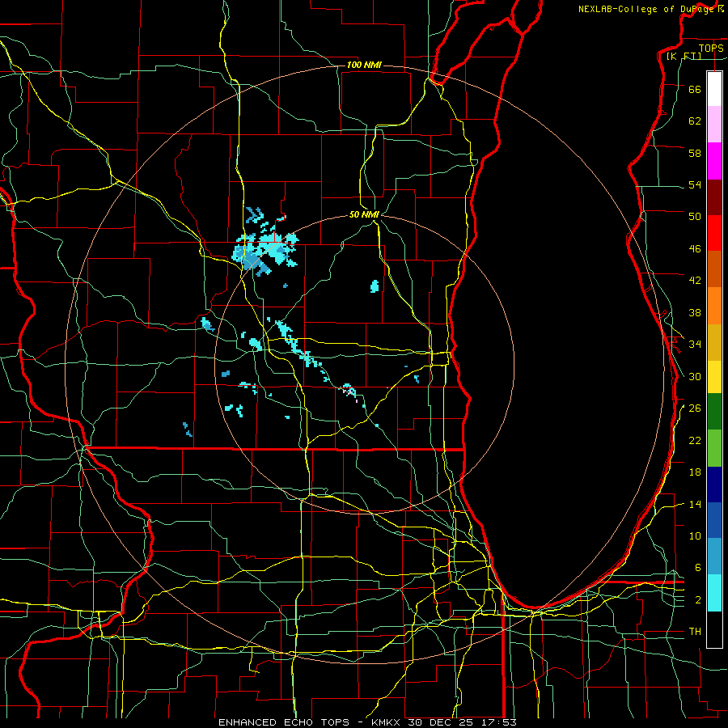Click the 22 legend value
This screenshot has width=728, height=728.
[695, 441]
